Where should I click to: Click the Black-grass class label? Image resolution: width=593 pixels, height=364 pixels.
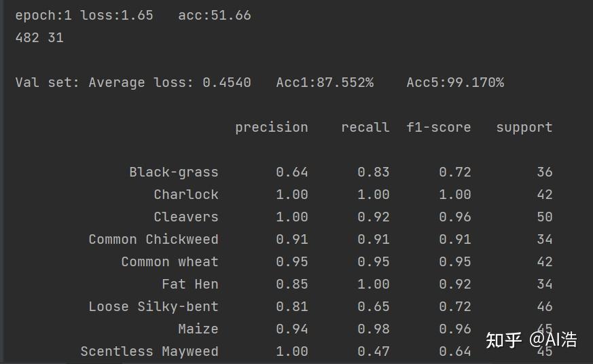pyautogui.click(x=174, y=172)
